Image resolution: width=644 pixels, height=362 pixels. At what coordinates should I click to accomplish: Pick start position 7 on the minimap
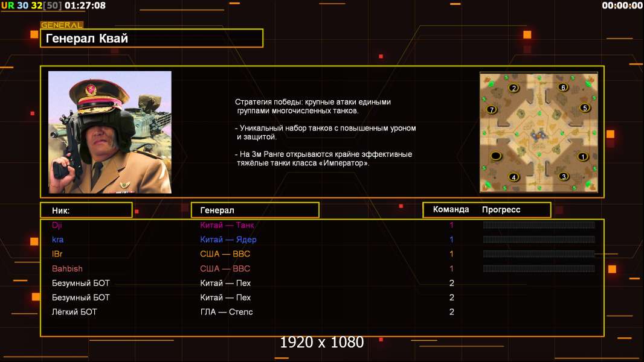(492, 110)
